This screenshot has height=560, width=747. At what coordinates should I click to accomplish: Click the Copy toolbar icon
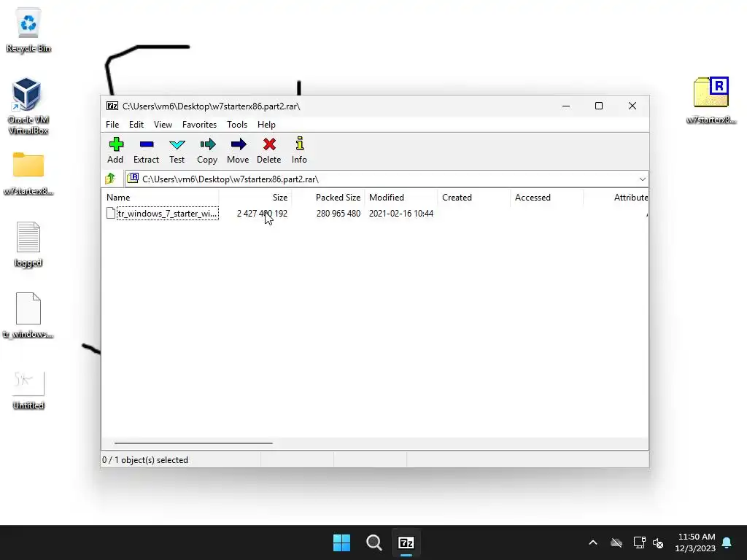tap(208, 144)
